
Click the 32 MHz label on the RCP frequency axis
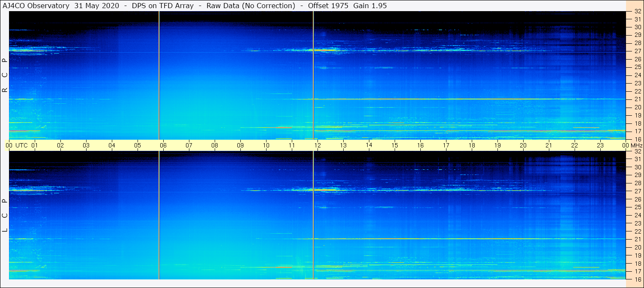(x=638, y=12)
